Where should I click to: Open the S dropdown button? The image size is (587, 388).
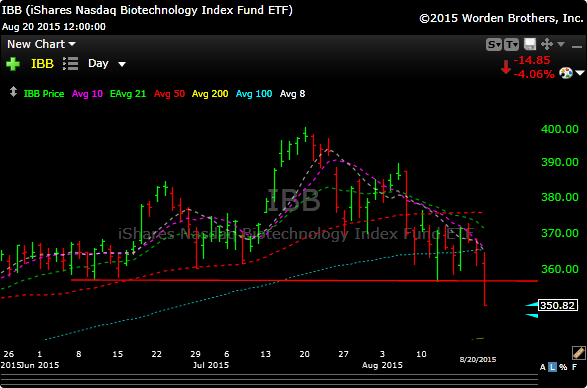(494, 45)
